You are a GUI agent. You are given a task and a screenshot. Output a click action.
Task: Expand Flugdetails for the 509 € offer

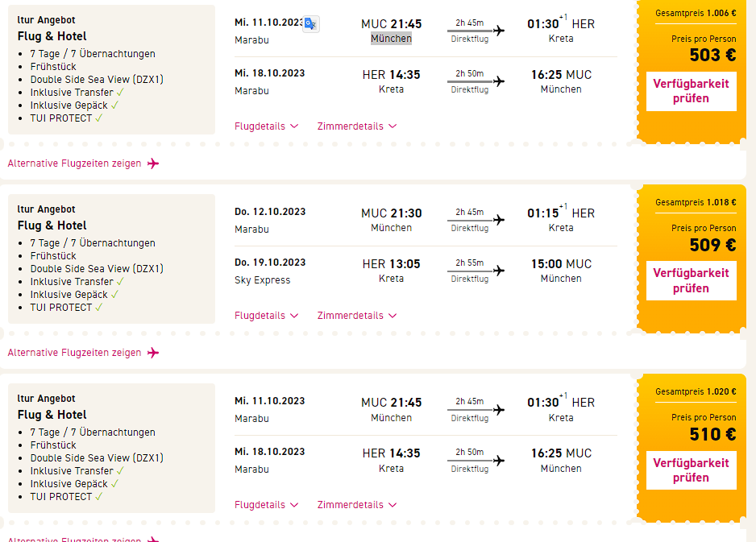[266, 316]
